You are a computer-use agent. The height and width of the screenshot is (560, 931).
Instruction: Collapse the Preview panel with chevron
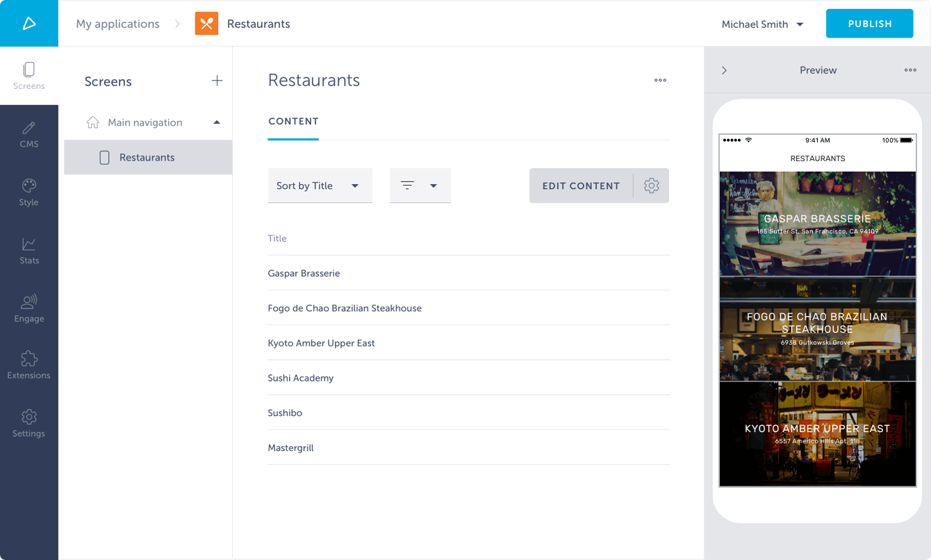coord(724,70)
